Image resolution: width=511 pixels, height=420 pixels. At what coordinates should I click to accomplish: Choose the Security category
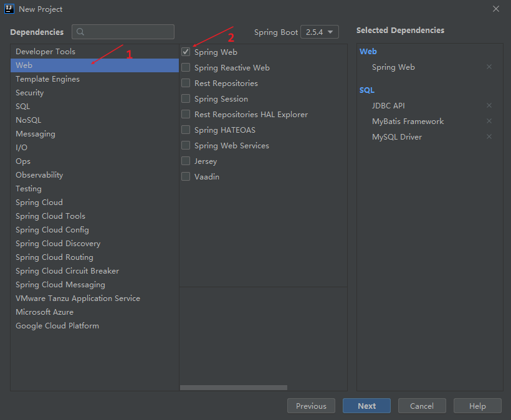95,92
